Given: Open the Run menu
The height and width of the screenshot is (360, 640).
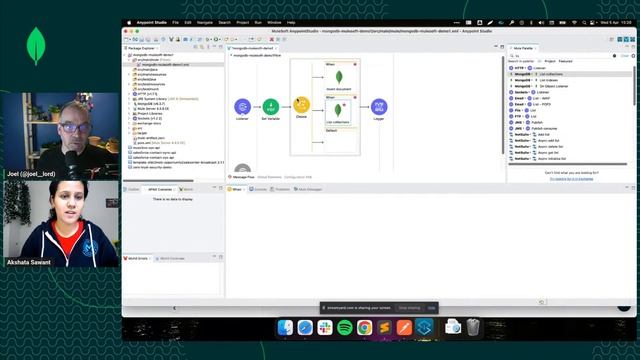Looking at the screenshot, I should pos(258,23).
